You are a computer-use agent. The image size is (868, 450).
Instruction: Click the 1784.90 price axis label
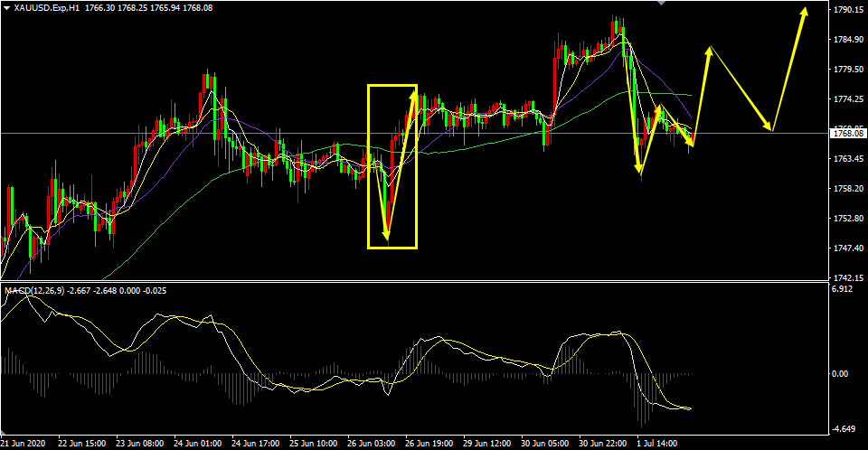pos(849,39)
